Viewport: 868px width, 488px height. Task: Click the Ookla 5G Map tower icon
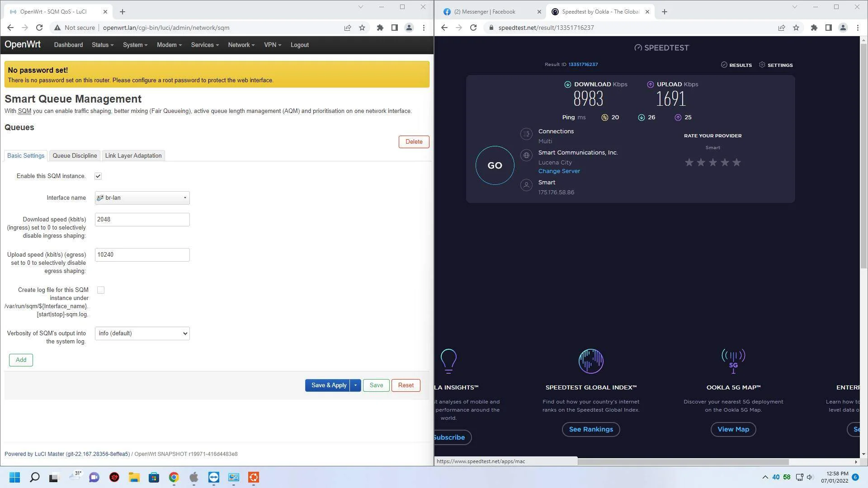click(x=733, y=361)
